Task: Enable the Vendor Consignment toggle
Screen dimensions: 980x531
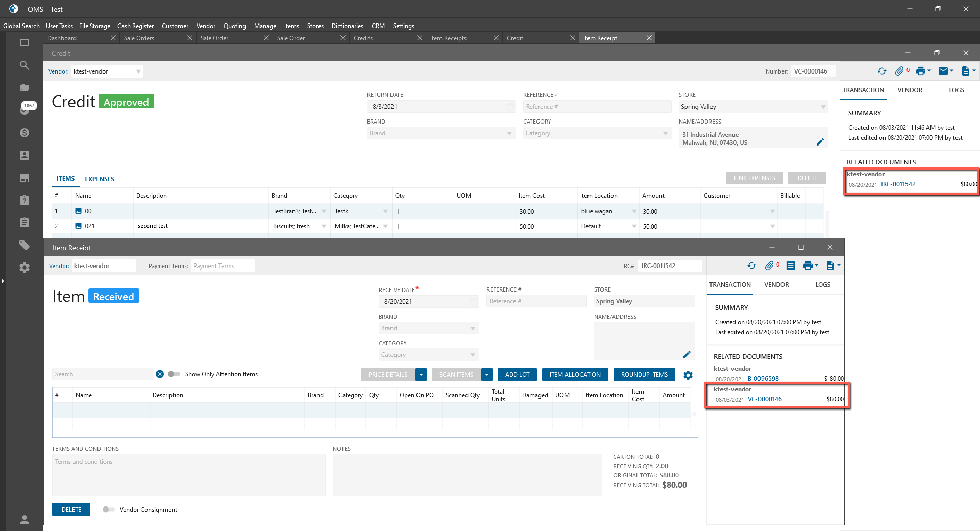Action: pos(108,510)
